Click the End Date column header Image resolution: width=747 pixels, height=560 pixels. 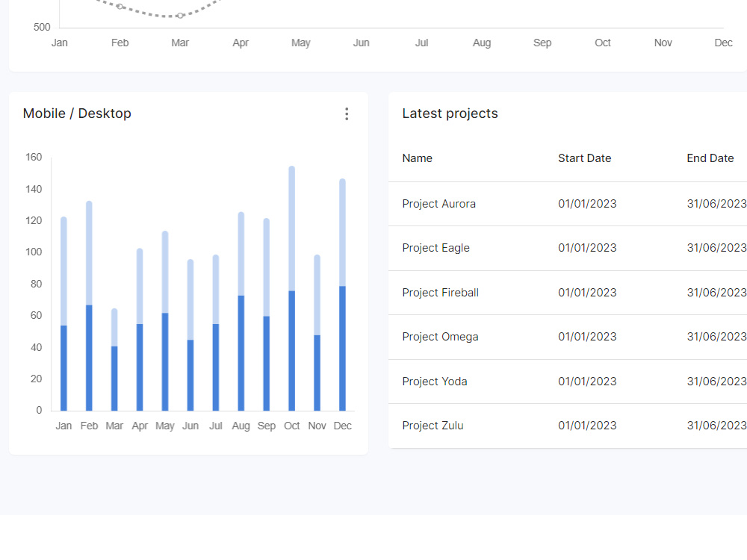(710, 158)
